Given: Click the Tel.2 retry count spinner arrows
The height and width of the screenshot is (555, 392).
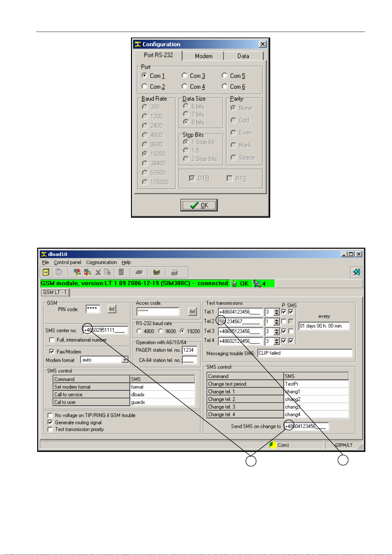Looking at the screenshot, I should (277, 322).
